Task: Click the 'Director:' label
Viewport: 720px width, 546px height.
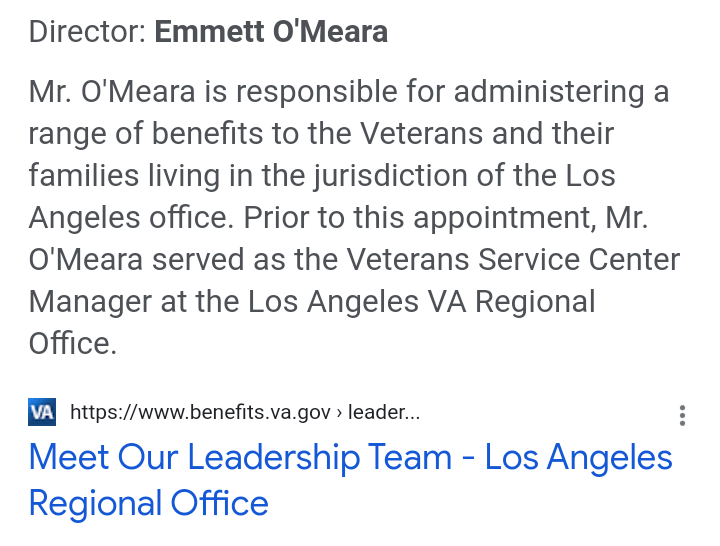Action: (88, 32)
